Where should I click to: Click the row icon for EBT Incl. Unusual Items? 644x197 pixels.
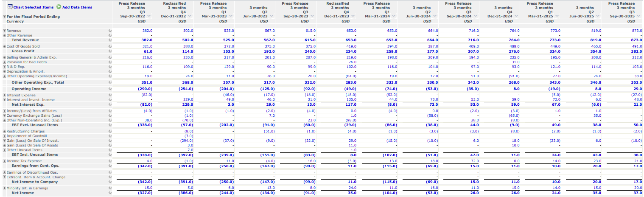110,155
